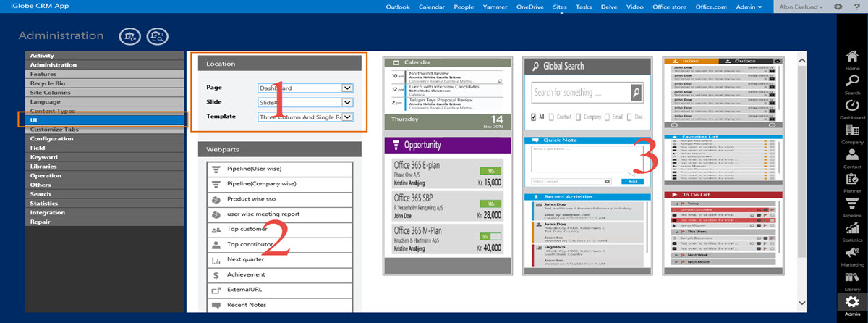Open Search in the right sidebar
The image size is (868, 323).
[x=852, y=84]
